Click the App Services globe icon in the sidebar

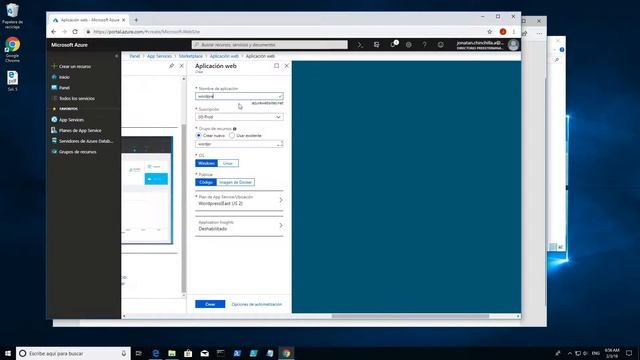[x=54, y=120]
